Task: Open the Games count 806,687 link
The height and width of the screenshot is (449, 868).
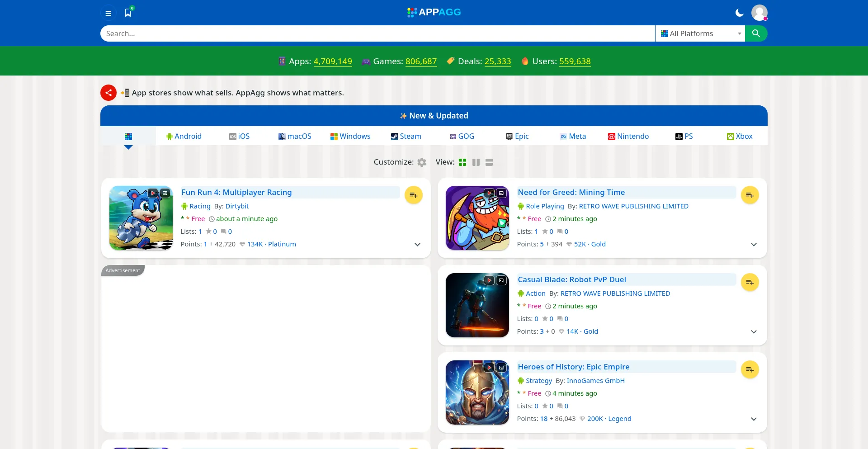Action: point(421,61)
